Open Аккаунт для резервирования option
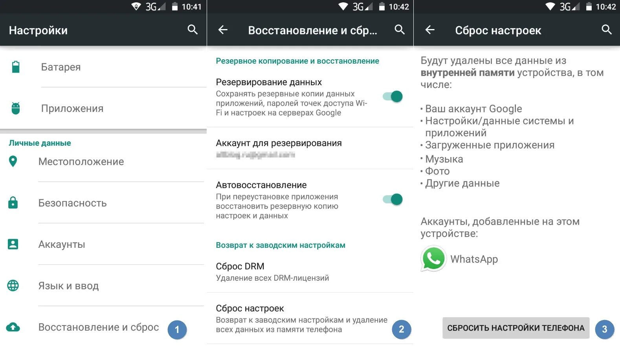Image resolution: width=620 pixels, height=364 pixels. tap(310, 148)
